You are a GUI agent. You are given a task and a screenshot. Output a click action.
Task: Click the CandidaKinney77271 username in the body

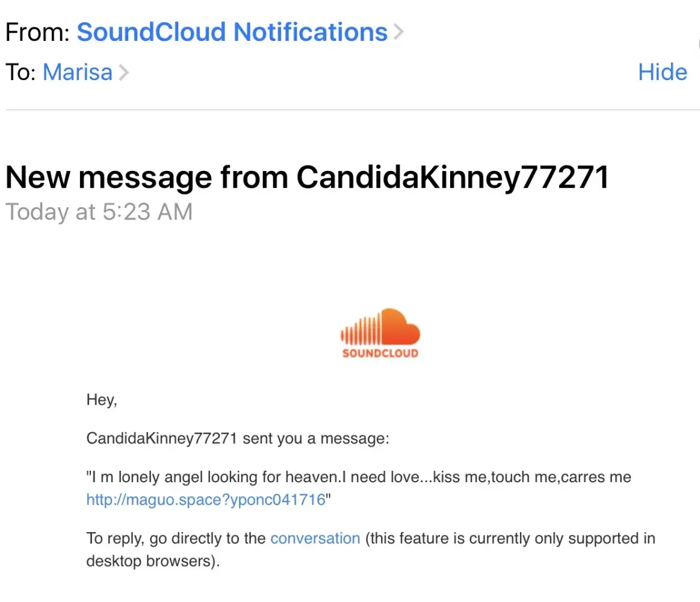pyautogui.click(x=161, y=438)
